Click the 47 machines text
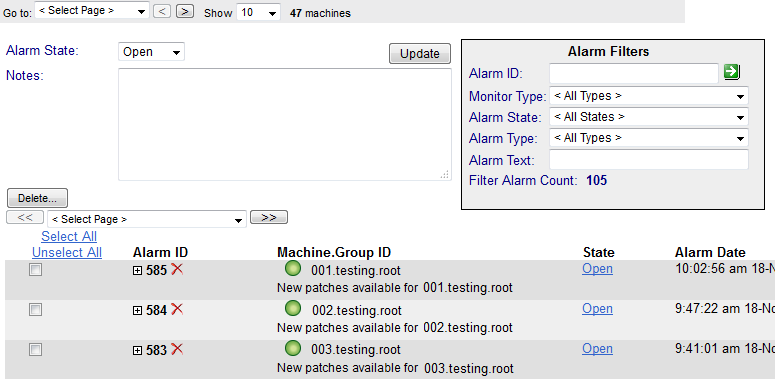 click(x=320, y=13)
